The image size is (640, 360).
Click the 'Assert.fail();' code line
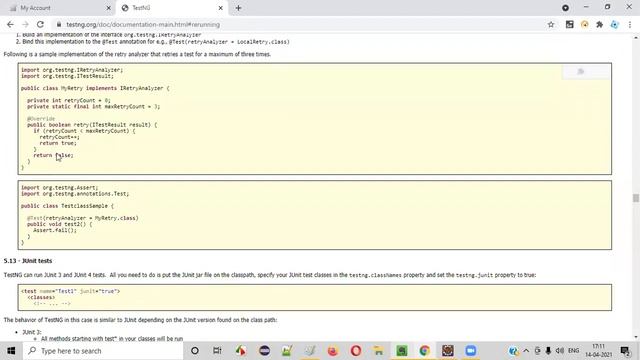pyautogui.click(x=55, y=230)
